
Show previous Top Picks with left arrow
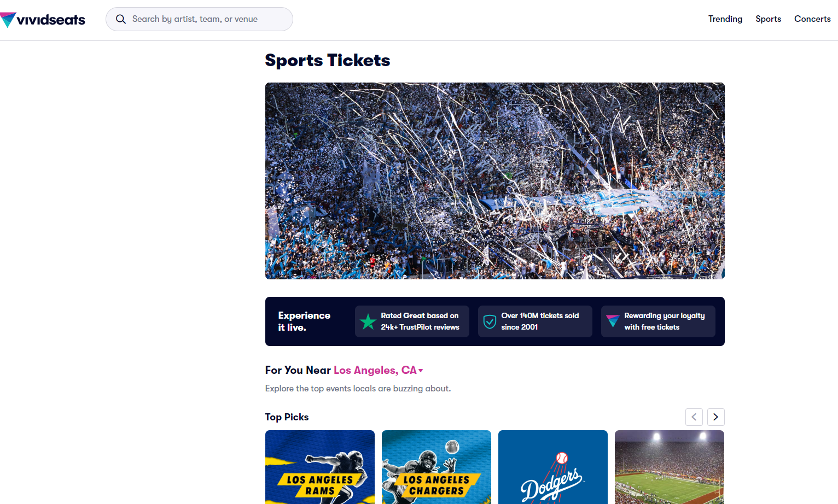(x=694, y=417)
